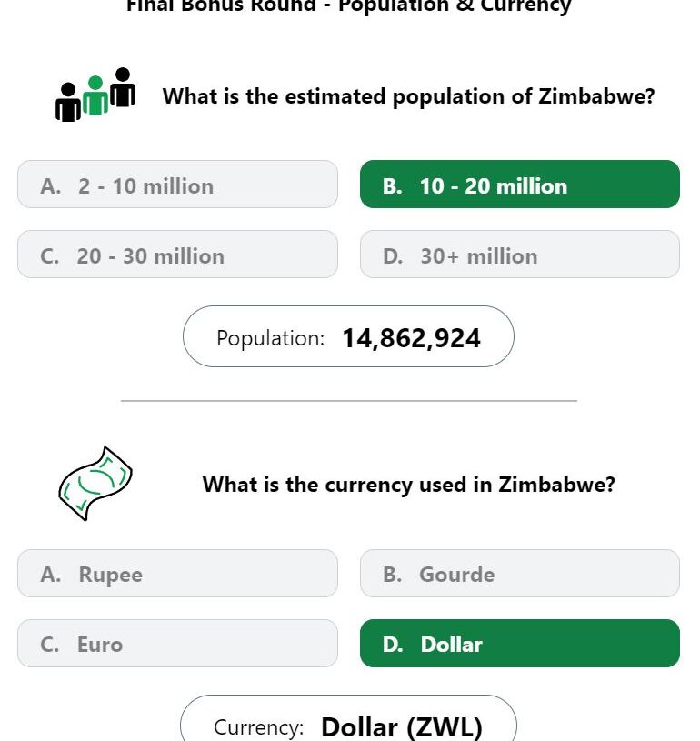Click the Dollar (ZWL) result text

[402, 727]
